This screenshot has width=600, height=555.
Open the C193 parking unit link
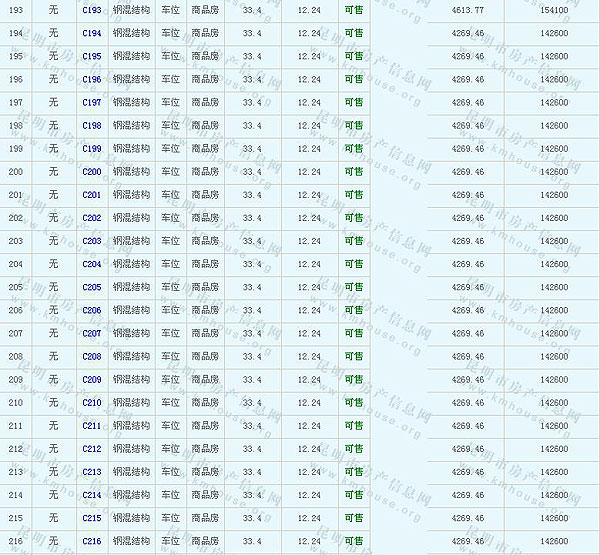[91, 10]
